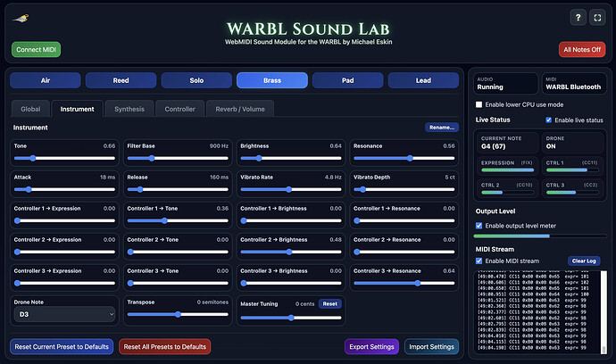The image size is (616, 364).
Task: Adjust Controller 3 → Brightness slider
Action: point(291,283)
